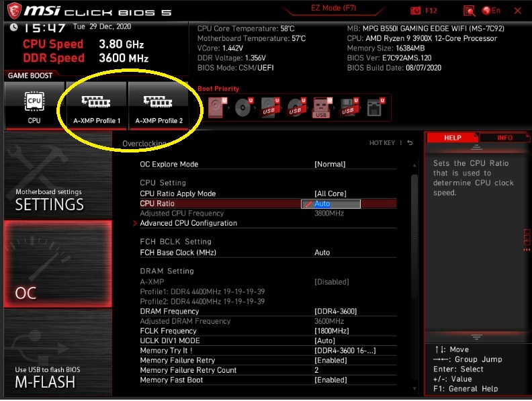Open M-FLASH to flash BIOS
The image size is (532, 401).
pyautogui.click(x=58, y=353)
